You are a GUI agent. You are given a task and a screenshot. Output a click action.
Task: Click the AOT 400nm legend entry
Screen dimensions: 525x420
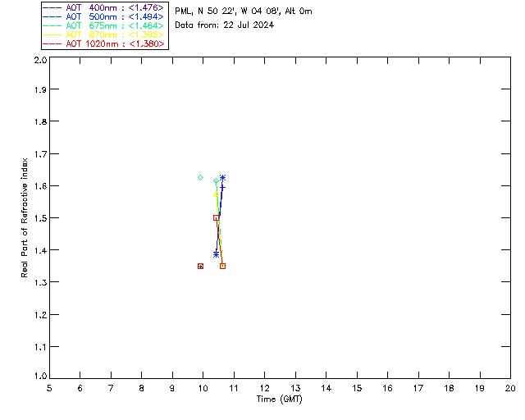(x=103, y=7)
